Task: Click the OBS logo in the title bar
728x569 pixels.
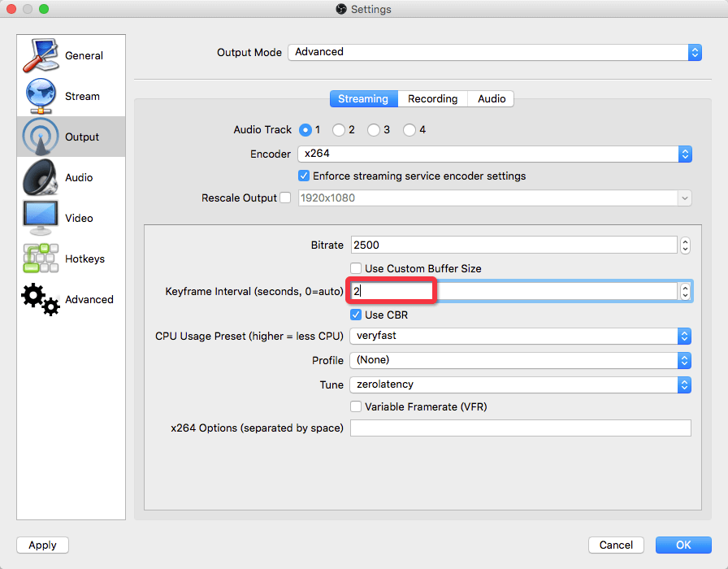Action: tap(341, 9)
